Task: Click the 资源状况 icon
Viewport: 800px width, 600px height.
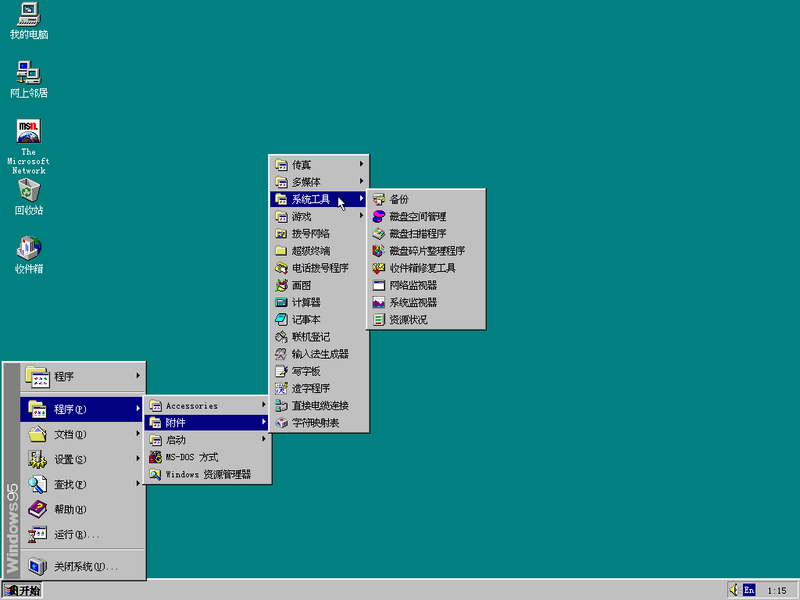Action: click(x=379, y=319)
